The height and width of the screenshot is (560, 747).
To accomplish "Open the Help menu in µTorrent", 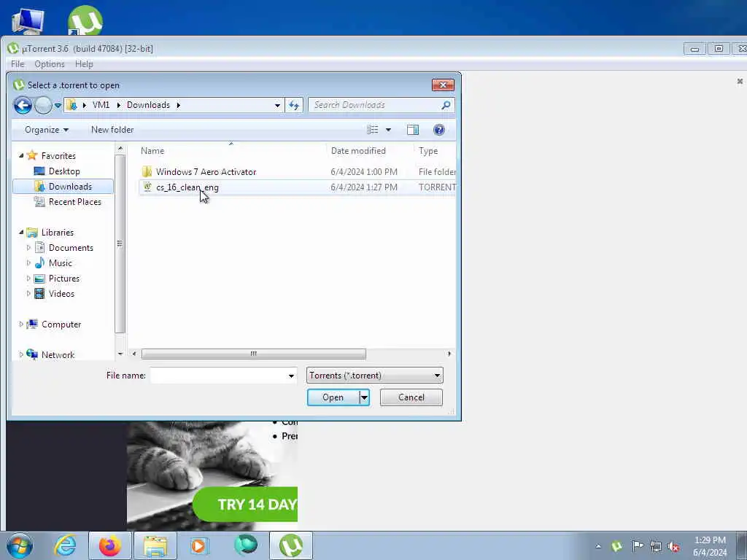I will pyautogui.click(x=84, y=64).
